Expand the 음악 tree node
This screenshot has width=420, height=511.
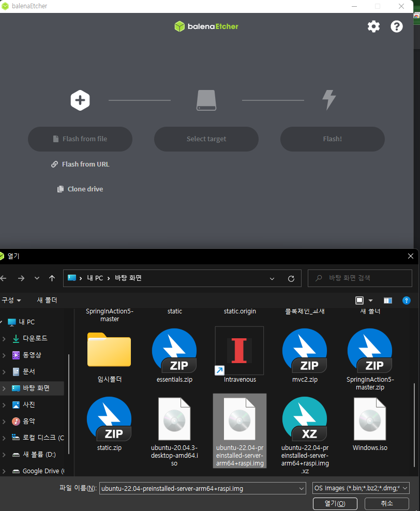point(4,422)
